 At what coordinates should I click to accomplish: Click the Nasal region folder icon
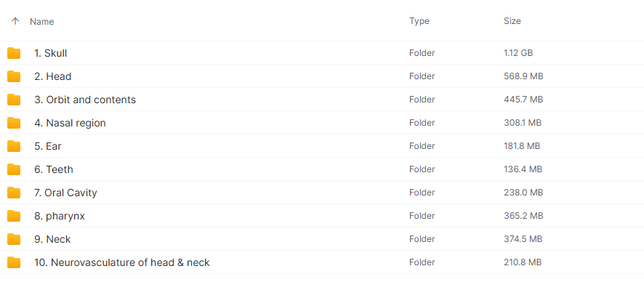(x=14, y=123)
